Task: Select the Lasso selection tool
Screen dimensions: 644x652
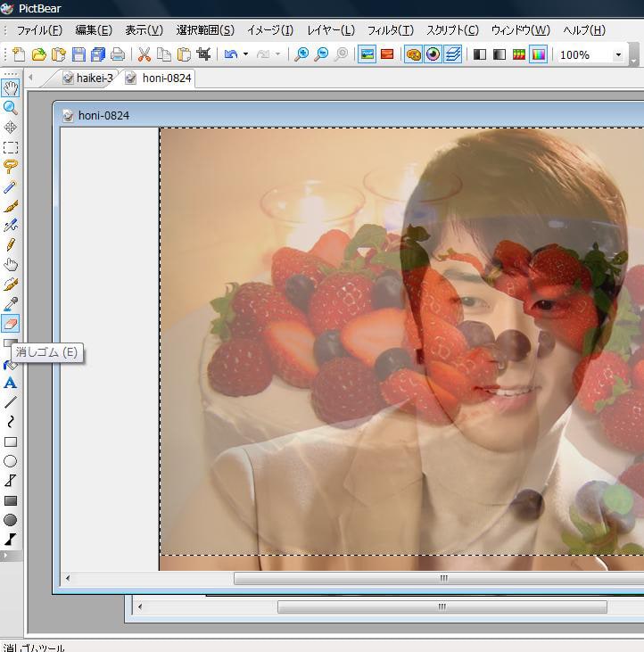Action: point(11,167)
